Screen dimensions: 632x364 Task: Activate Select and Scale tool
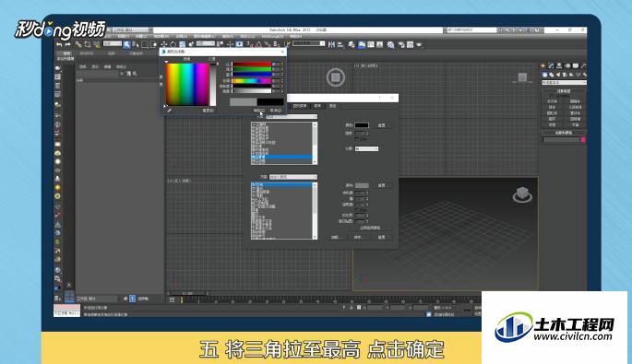pyautogui.click(x=182, y=44)
